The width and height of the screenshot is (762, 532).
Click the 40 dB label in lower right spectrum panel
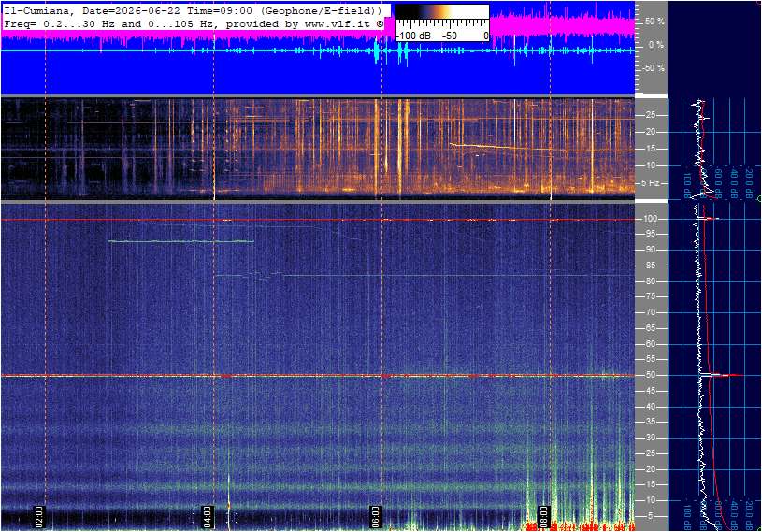tap(734, 514)
